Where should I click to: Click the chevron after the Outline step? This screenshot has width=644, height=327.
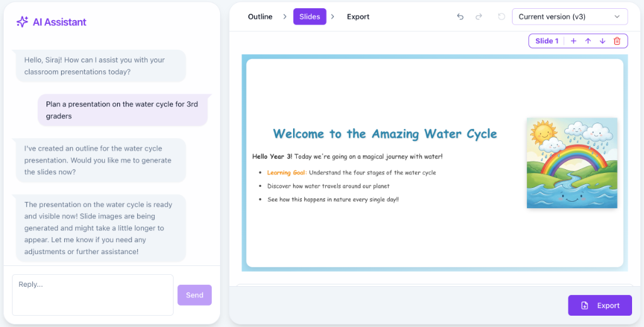[x=284, y=17]
